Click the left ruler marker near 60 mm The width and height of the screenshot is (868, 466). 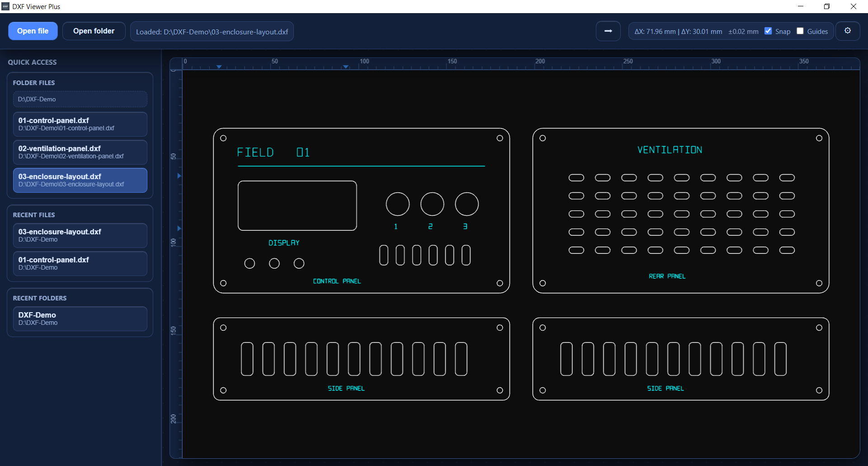(x=179, y=176)
